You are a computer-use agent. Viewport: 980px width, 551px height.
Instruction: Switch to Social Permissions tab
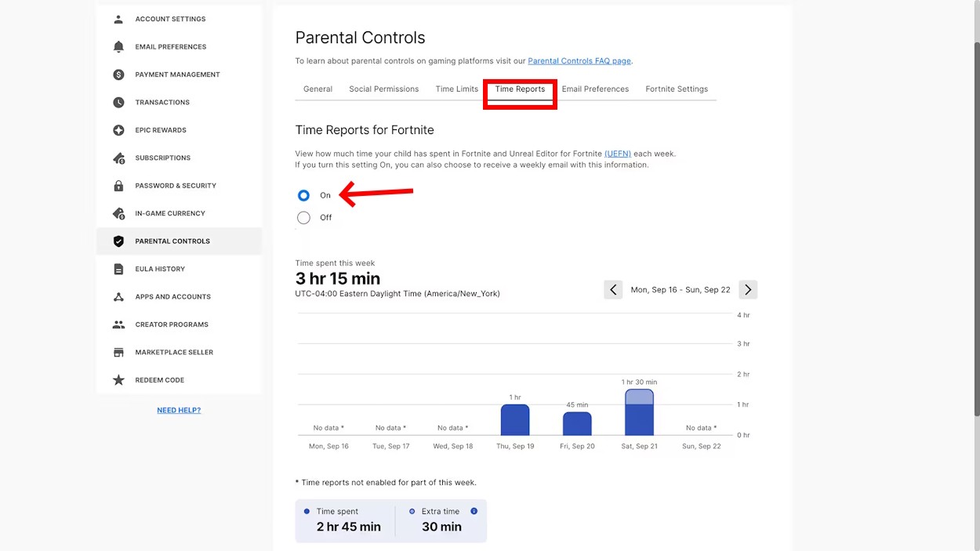tap(384, 89)
